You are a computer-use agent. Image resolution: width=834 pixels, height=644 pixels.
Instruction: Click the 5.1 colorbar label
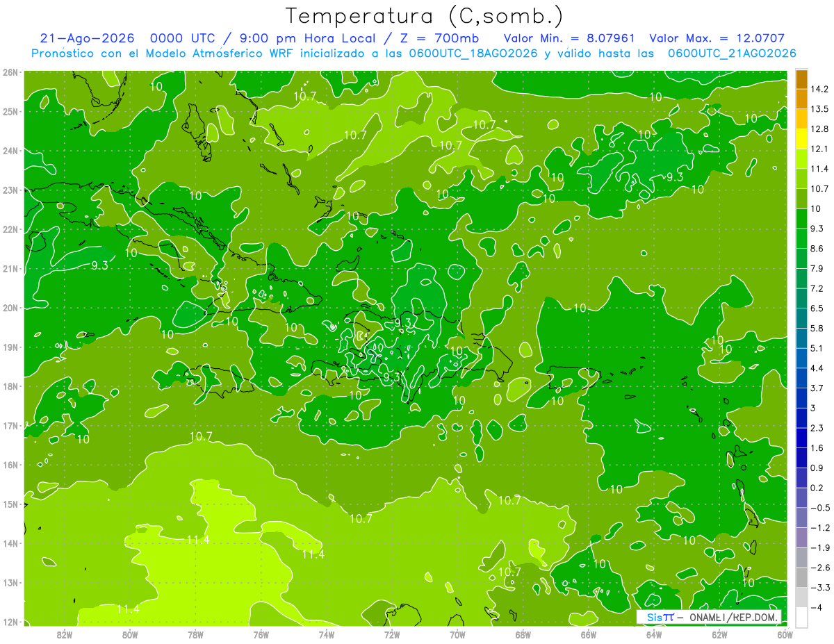tap(817, 348)
